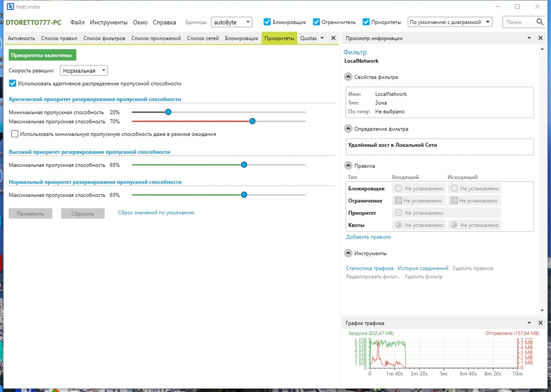Click the outgoing Квоты rule icon
The height and width of the screenshot is (392, 551).
pyautogui.click(x=454, y=225)
